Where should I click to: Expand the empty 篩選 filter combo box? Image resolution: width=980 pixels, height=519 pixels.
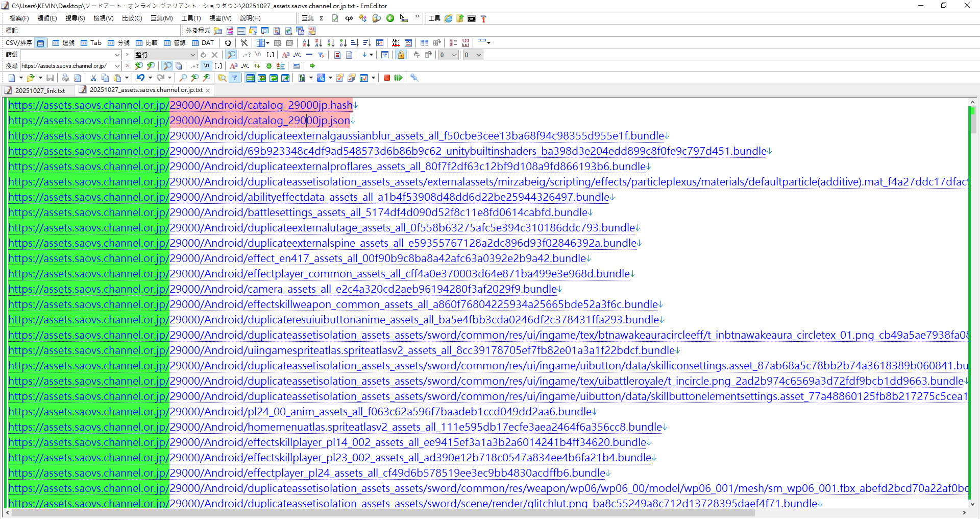point(117,55)
